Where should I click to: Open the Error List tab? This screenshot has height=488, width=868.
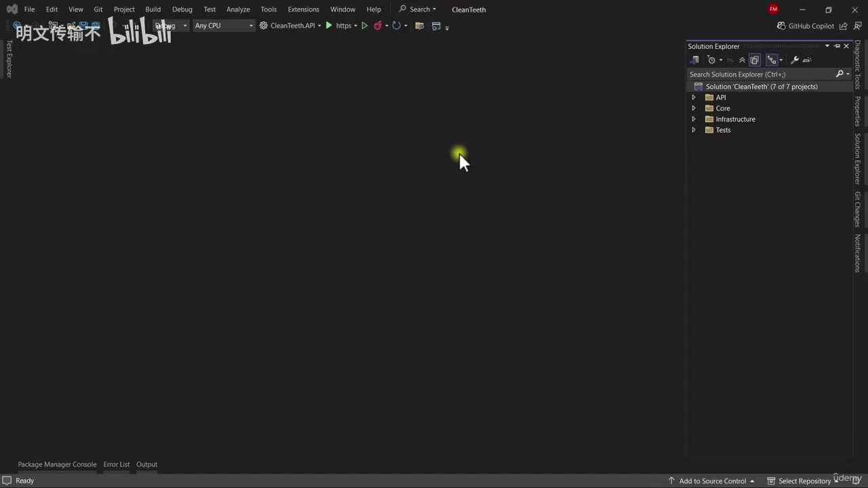tap(117, 464)
